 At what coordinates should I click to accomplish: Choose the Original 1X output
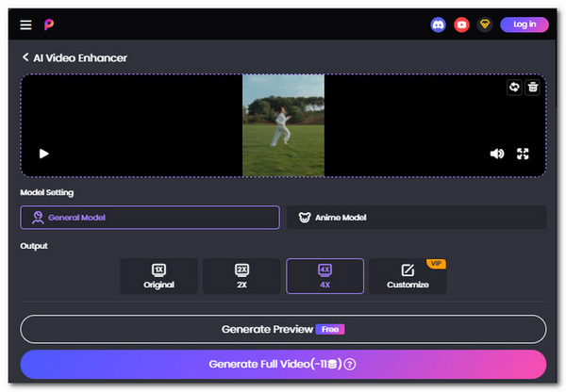coord(158,276)
